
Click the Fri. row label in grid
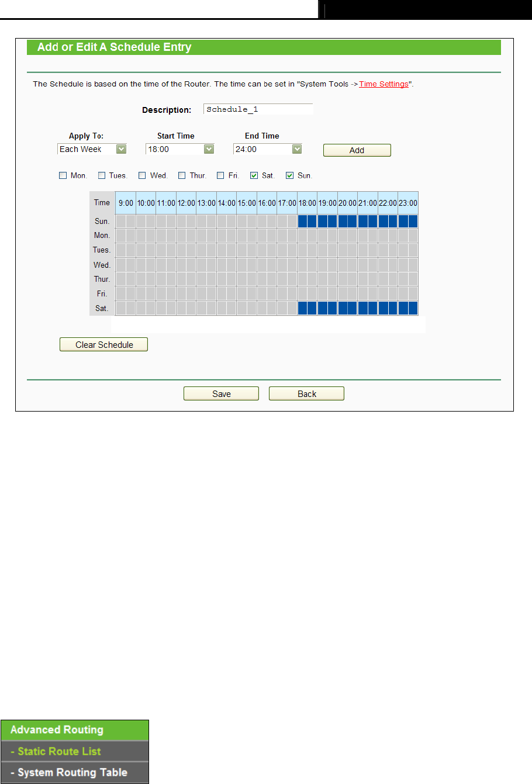coord(102,293)
